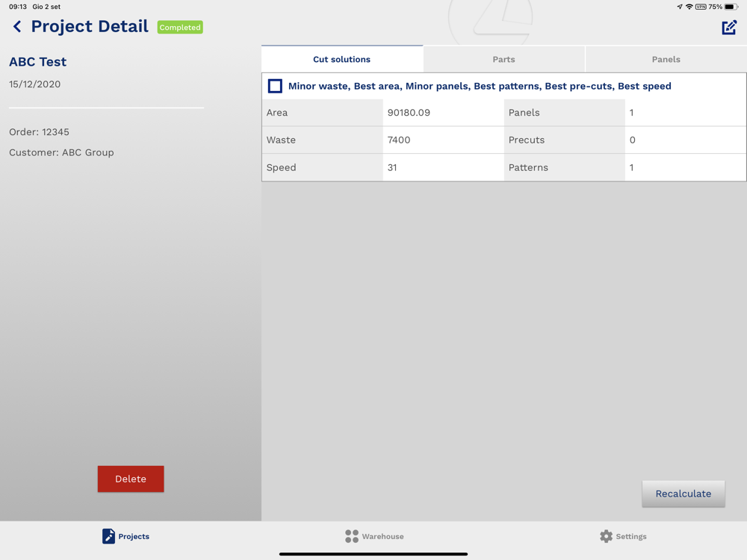Click the Order: 12345 text
This screenshot has width=747, height=560.
click(39, 132)
